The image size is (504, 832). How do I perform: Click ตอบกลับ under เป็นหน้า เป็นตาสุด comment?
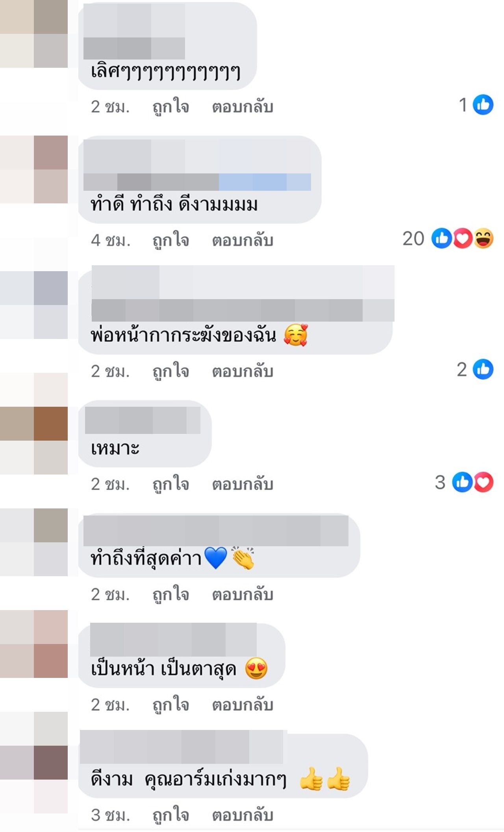(243, 705)
